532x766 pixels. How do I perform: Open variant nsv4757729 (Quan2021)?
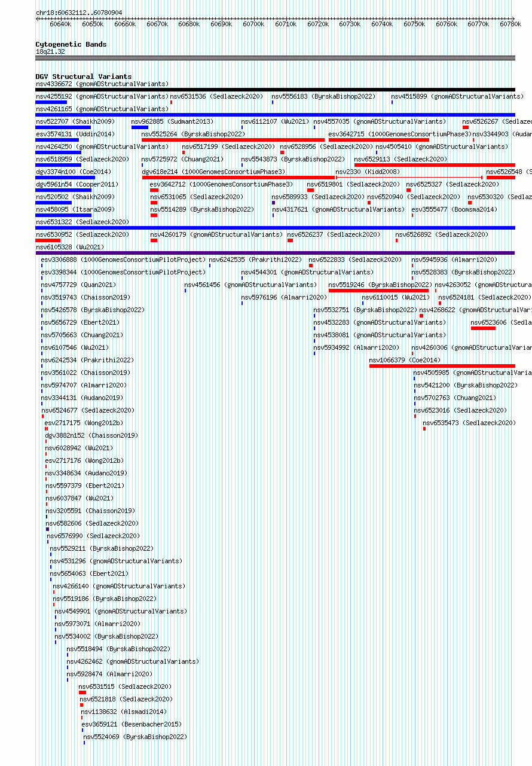[78, 285]
